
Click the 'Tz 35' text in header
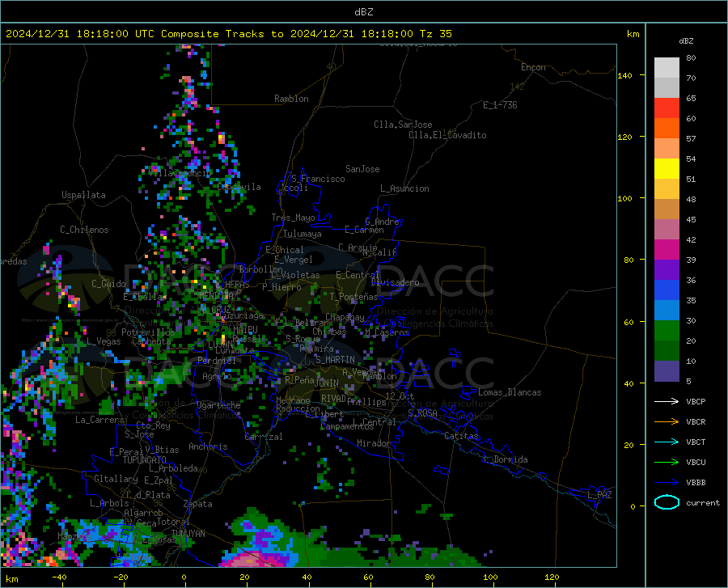click(x=435, y=34)
